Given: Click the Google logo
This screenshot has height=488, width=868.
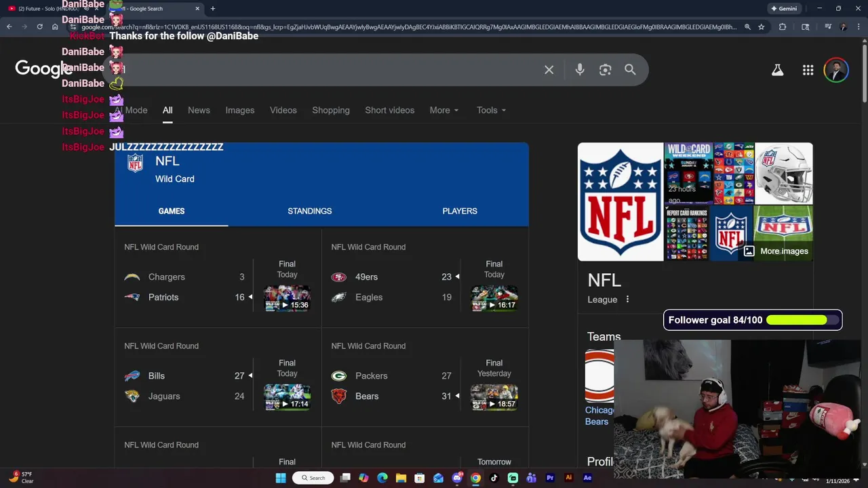Looking at the screenshot, I should (43, 68).
